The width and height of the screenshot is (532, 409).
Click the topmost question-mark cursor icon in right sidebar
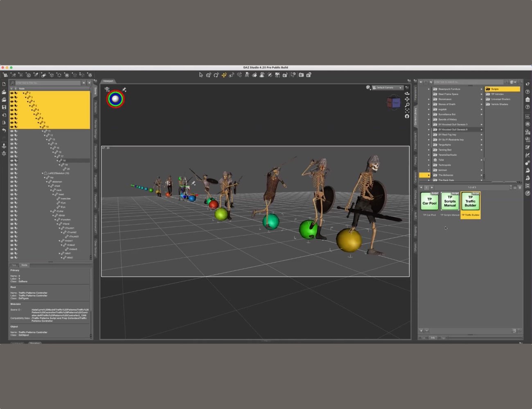[527, 84]
